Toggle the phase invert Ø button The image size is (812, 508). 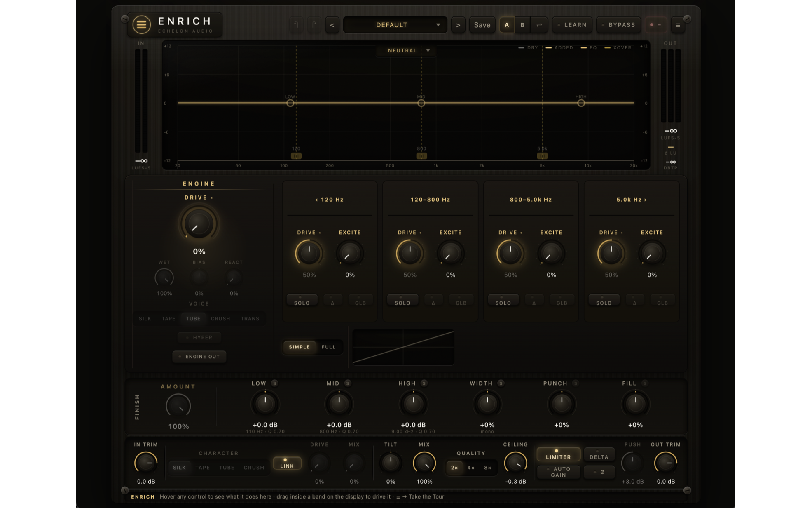pyautogui.click(x=599, y=472)
